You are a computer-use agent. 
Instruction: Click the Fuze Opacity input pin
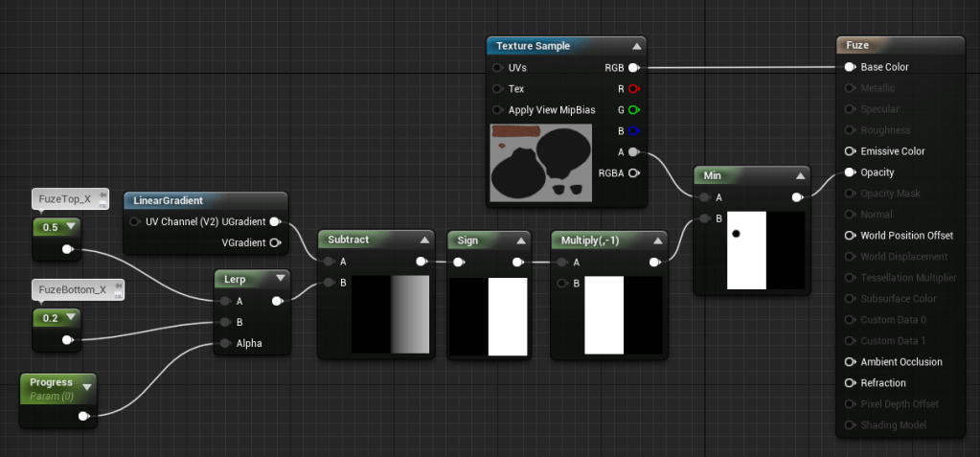(x=849, y=172)
